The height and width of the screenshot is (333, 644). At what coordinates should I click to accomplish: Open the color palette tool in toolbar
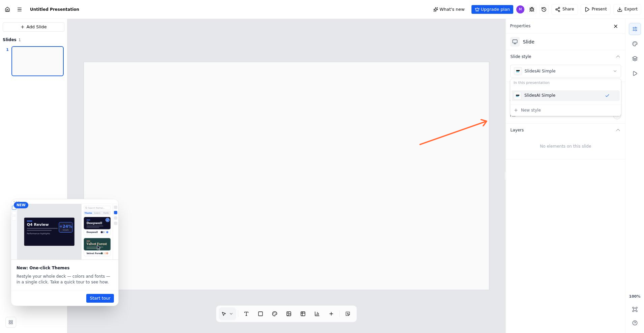click(275, 314)
